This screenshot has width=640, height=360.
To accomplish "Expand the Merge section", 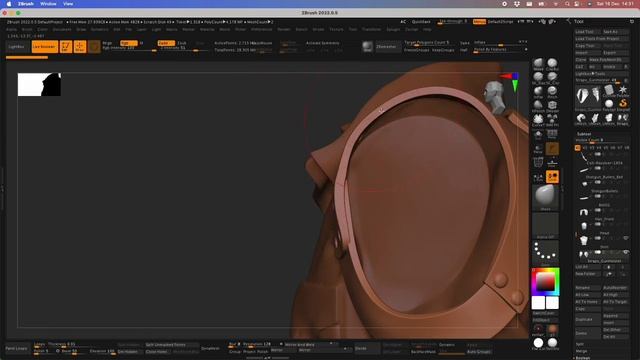I will (581, 351).
